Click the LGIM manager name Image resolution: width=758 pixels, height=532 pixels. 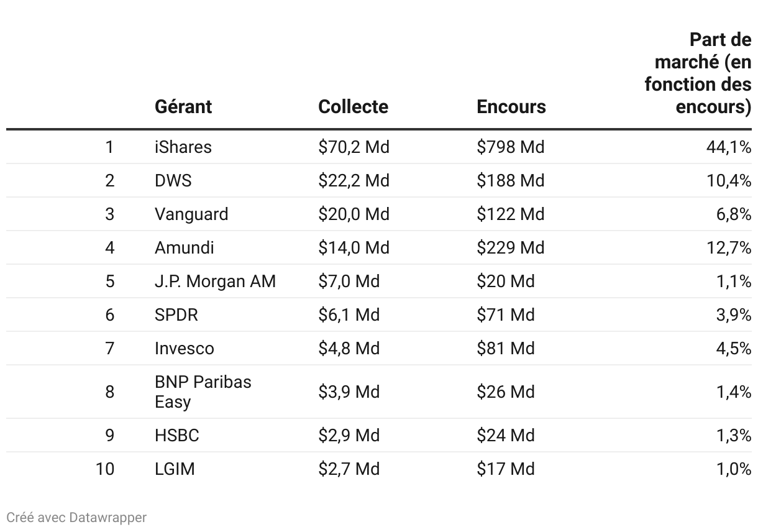tap(175, 469)
